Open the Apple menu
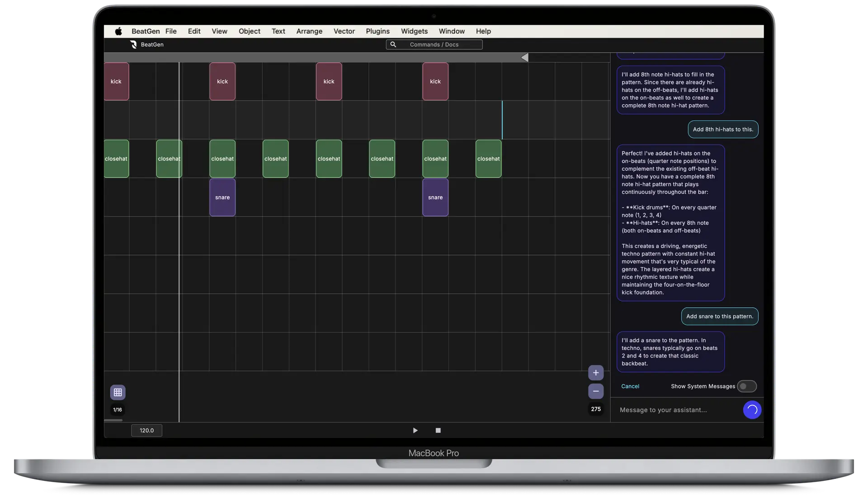Screen dimensions: 868x503 pos(118,31)
